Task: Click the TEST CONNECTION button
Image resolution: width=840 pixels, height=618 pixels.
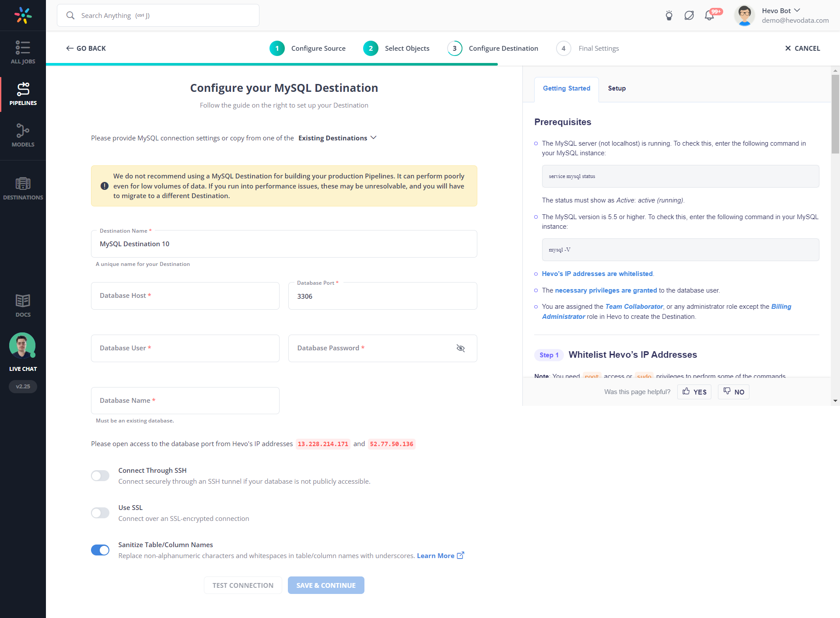Action: [243, 585]
